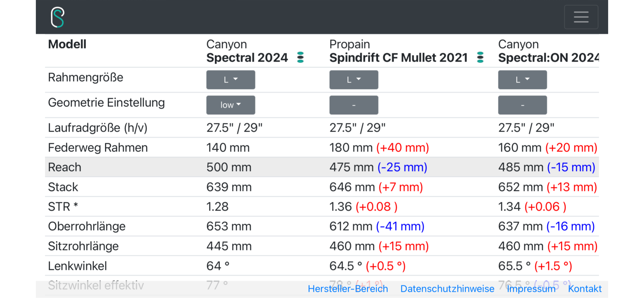Open the Impressum link
644x298 pixels.
click(531, 289)
